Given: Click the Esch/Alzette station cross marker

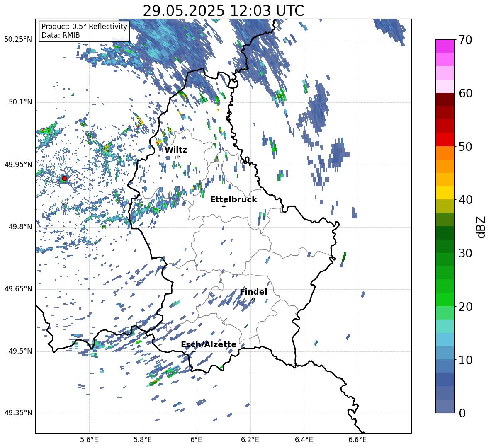Looking at the screenshot, I should click(194, 351).
